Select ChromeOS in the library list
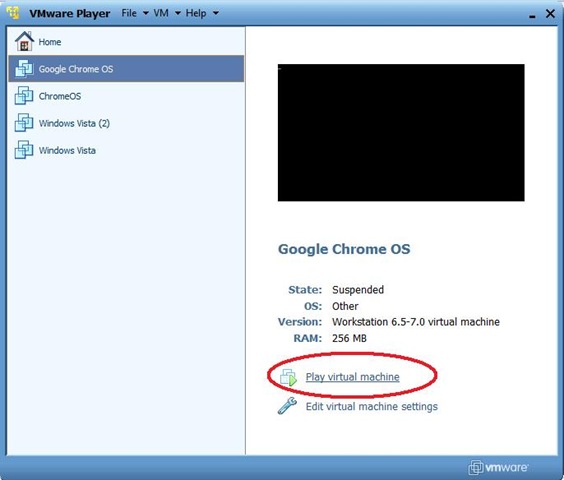Image resolution: width=564 pixels, height=480 pixels. 126,96
